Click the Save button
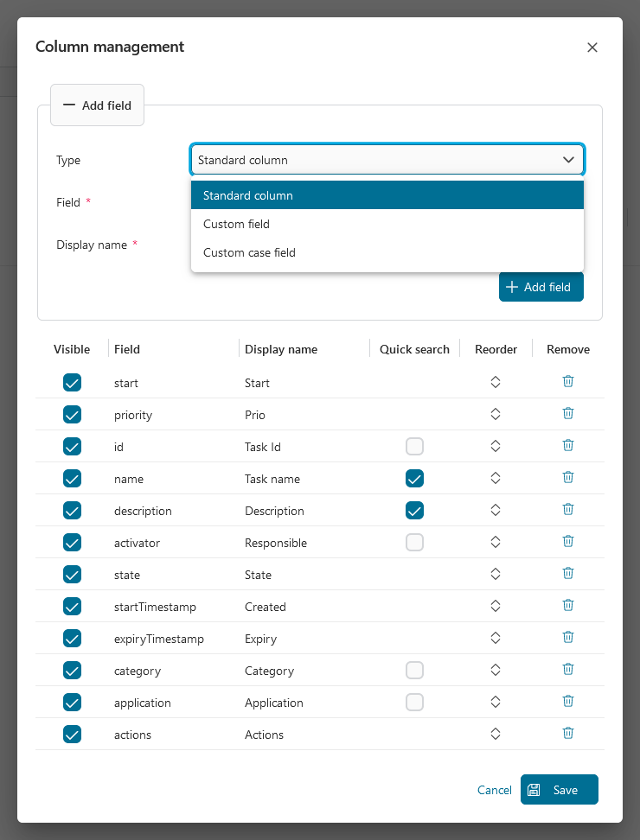The width and height of the screenshot is (640, 840). (559, 790)
